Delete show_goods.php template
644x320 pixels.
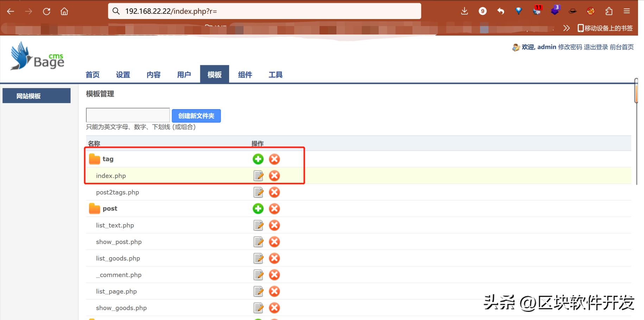(x=274, y=308)
